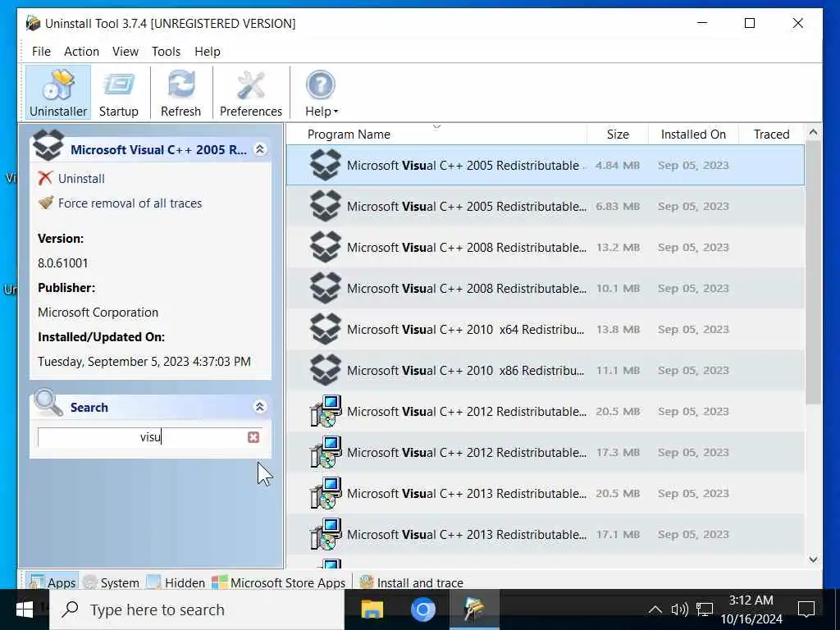Refresh the program list
The width and height of the screenshot is (840, 630).
pyautogui.click(x=181, y=92)
